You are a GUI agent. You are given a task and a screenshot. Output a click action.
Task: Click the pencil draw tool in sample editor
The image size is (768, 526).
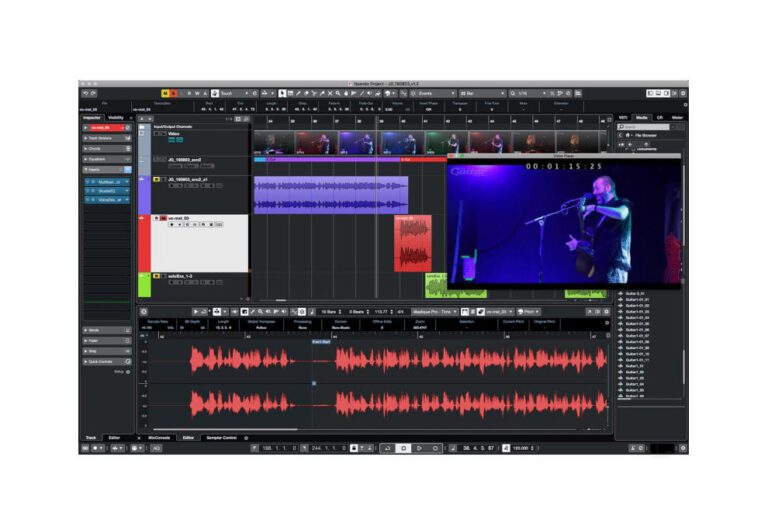253,311
